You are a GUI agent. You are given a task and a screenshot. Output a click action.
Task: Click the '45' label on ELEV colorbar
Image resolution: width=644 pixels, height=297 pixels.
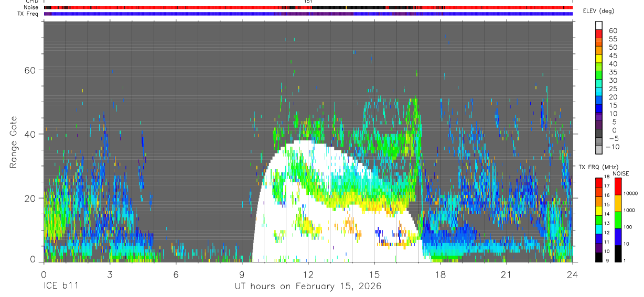[613, 56]
